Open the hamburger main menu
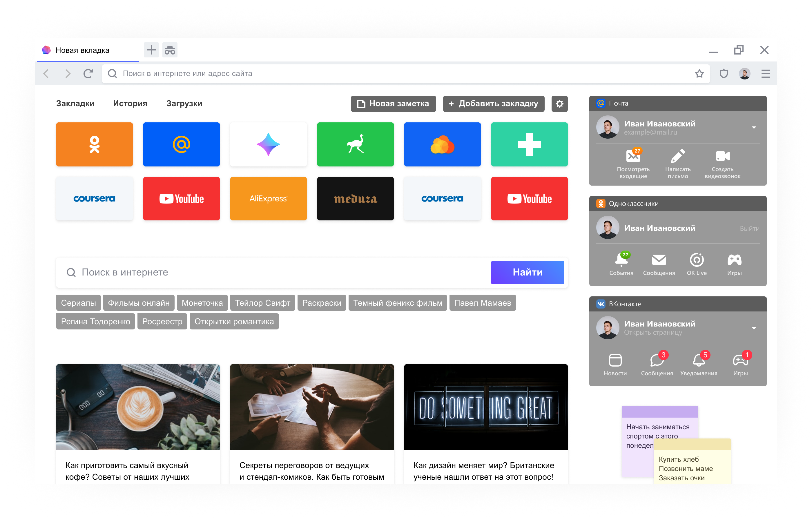Image resolution: width=812 pixels, height=522 pixels. tap(765, 74)
